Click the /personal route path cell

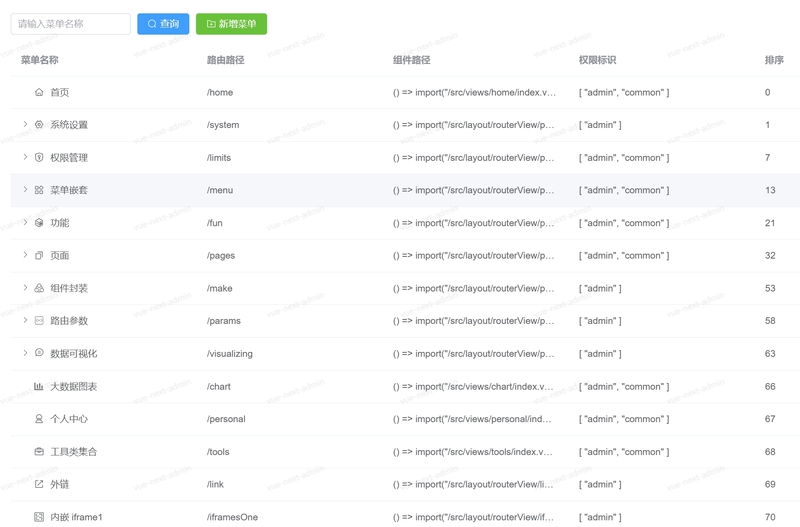click(x=226, y=419)
